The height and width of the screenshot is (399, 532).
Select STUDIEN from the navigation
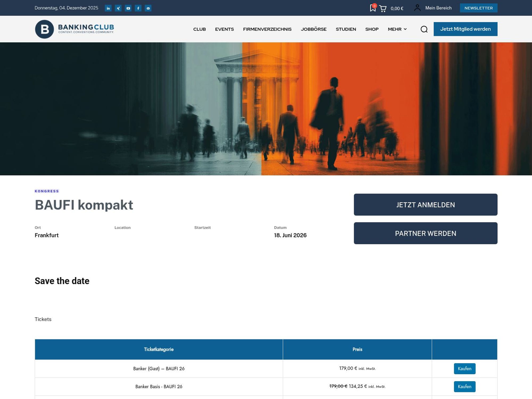tap(346, 29)
